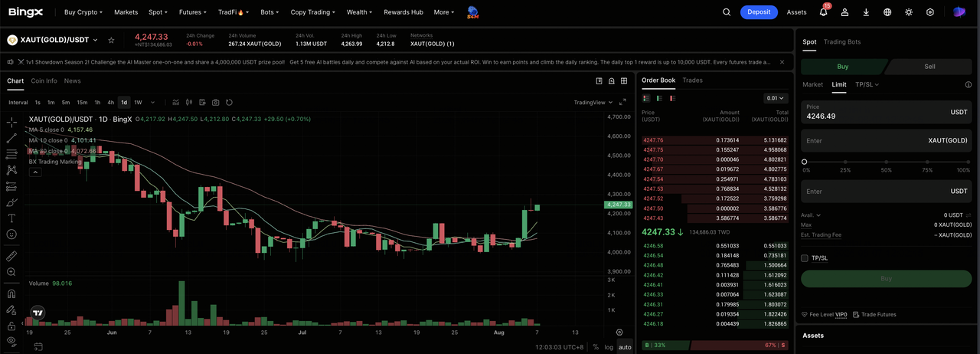Switch to the Sell tab

pos(929,67)
